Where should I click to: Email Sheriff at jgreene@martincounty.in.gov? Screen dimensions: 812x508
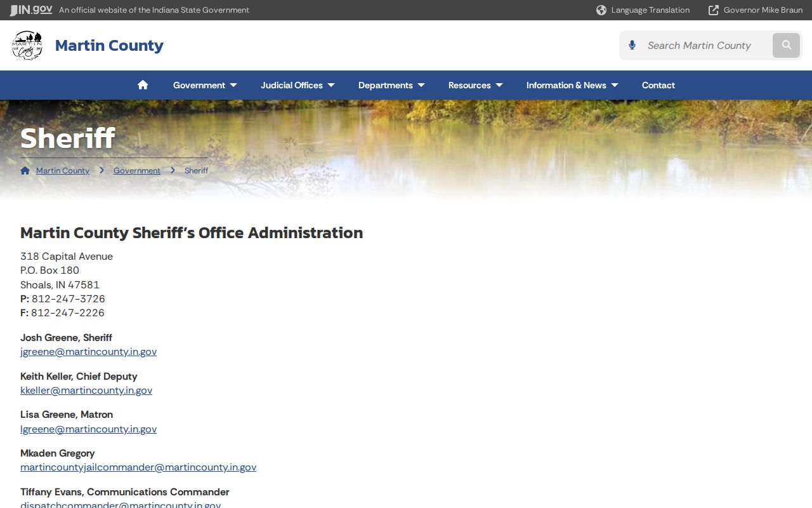(x=88, y=352)
